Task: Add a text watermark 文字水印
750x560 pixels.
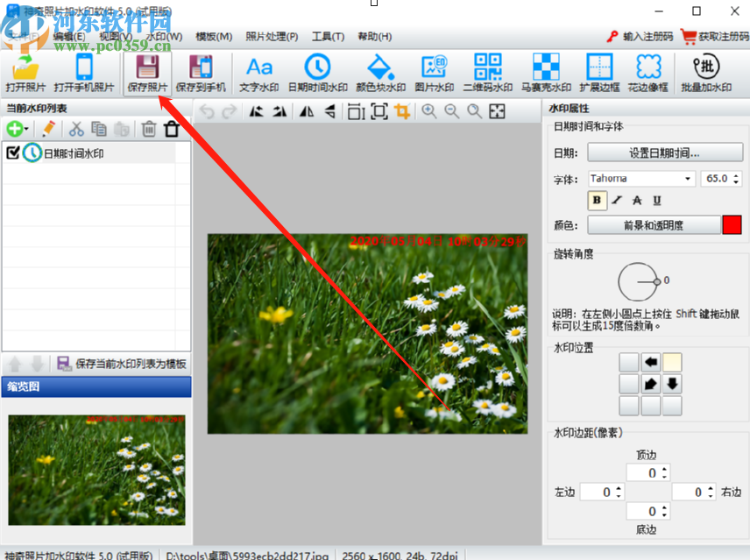Action: click(x=259, y=73)
